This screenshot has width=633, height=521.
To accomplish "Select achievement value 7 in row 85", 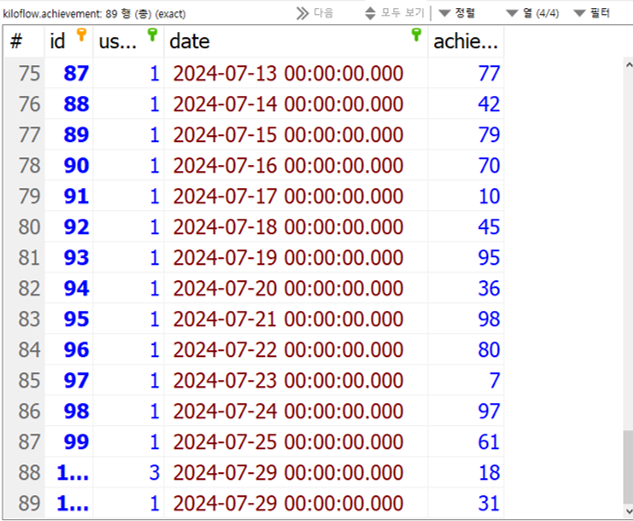I will pyautogui.click(x=465, y=380).
